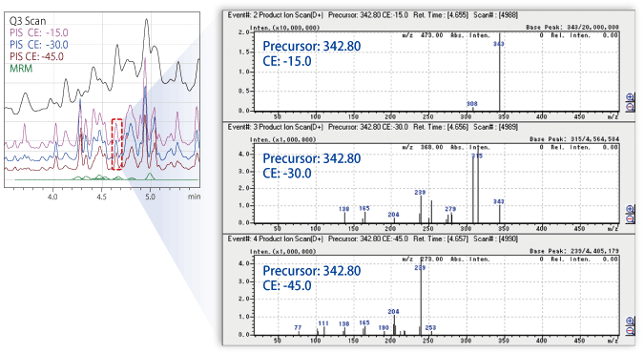Zoom out on the CE -15.0 spectrum
644x353 pixels.
tap(630, 107)
